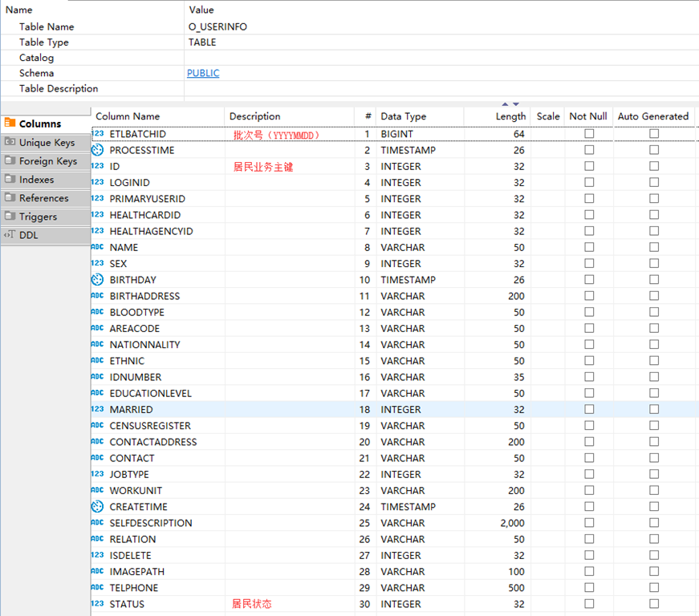This screenshot has height=616, width=699.
Task: Toggle Not Null checkbox for ID row
Action: coord(589,166)
